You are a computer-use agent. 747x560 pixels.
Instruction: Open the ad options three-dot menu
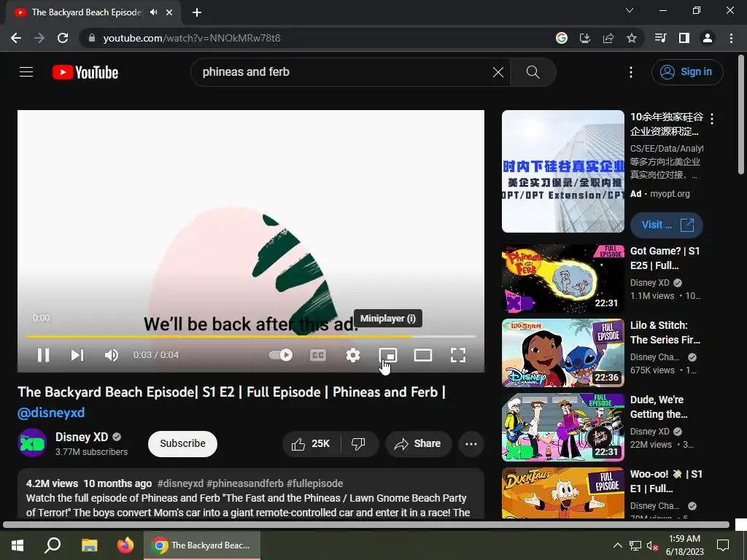point(712,119)
